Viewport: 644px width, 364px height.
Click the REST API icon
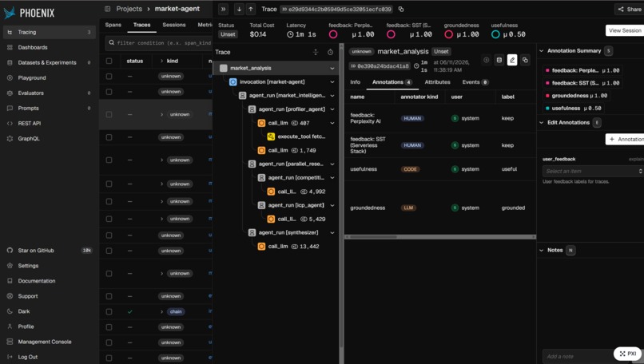click(x=10, y=123)
